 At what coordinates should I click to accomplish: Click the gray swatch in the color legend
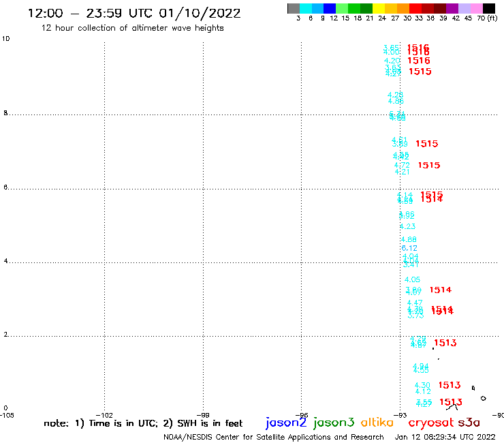(x=294, y=8)
